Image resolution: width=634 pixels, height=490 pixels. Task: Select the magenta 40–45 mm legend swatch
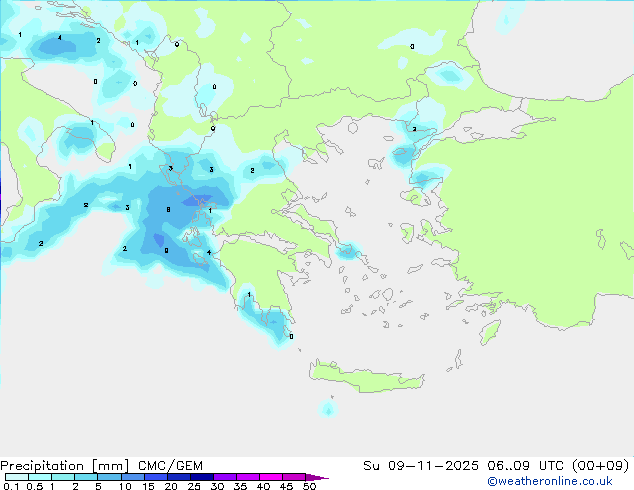tap(271, 477)
